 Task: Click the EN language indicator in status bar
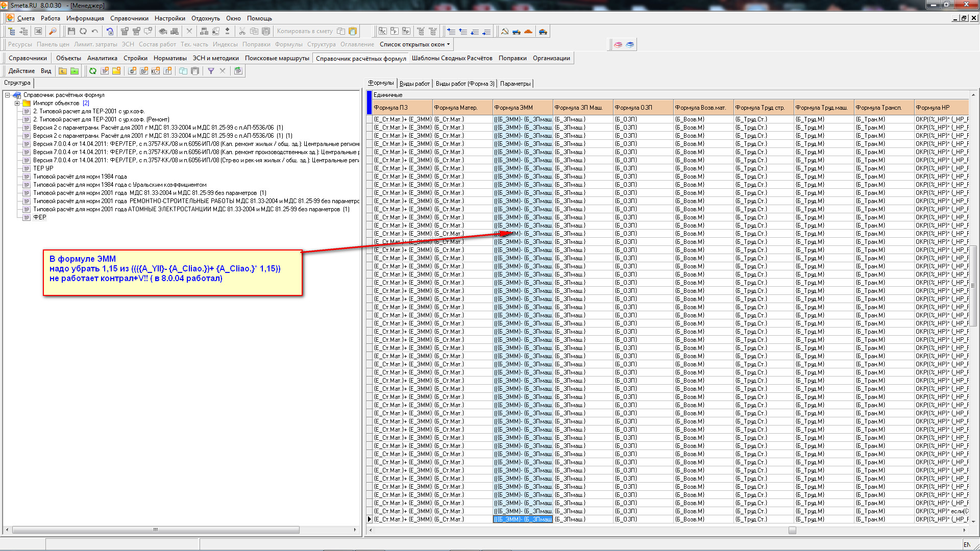pyautogui.click(x=967, y=545)
